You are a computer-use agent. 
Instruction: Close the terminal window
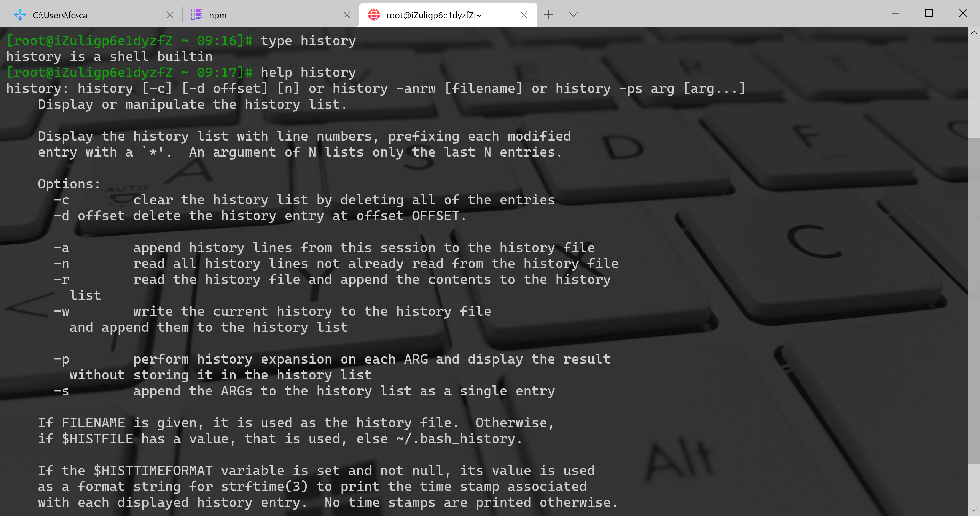click(963, 13)
